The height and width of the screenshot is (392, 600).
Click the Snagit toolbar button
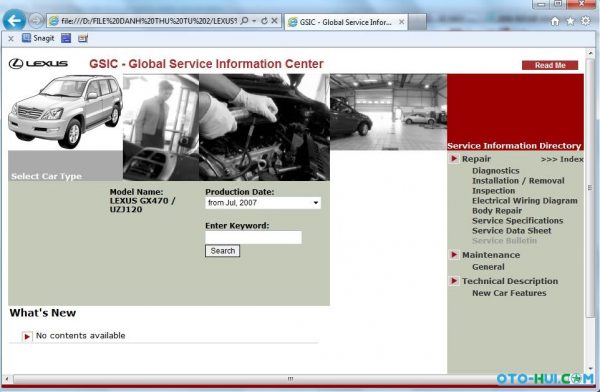click(38, 38)
